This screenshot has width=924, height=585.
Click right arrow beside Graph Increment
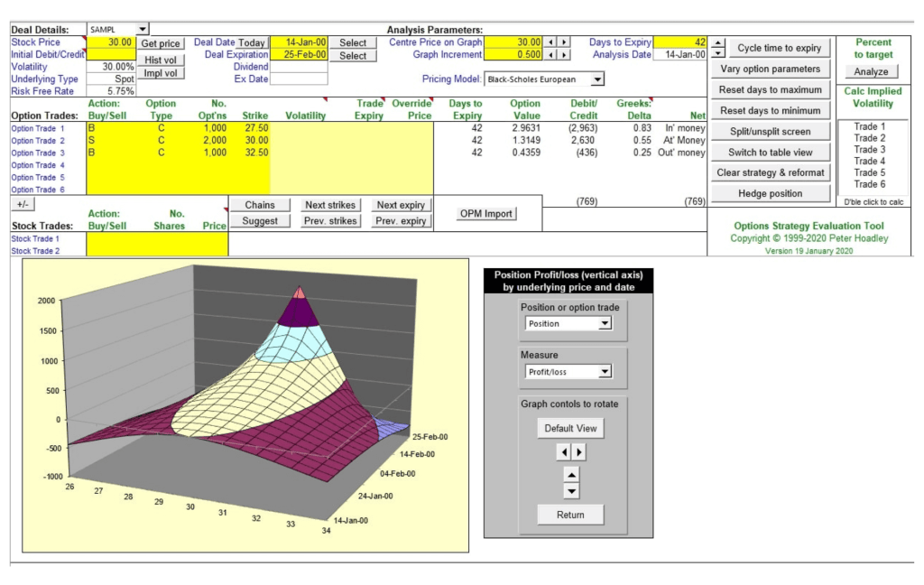564,55
